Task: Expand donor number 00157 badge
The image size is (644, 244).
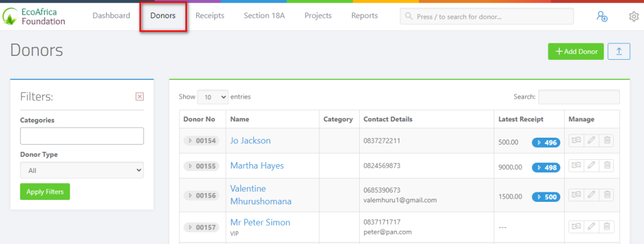Action: click(202, 227)
